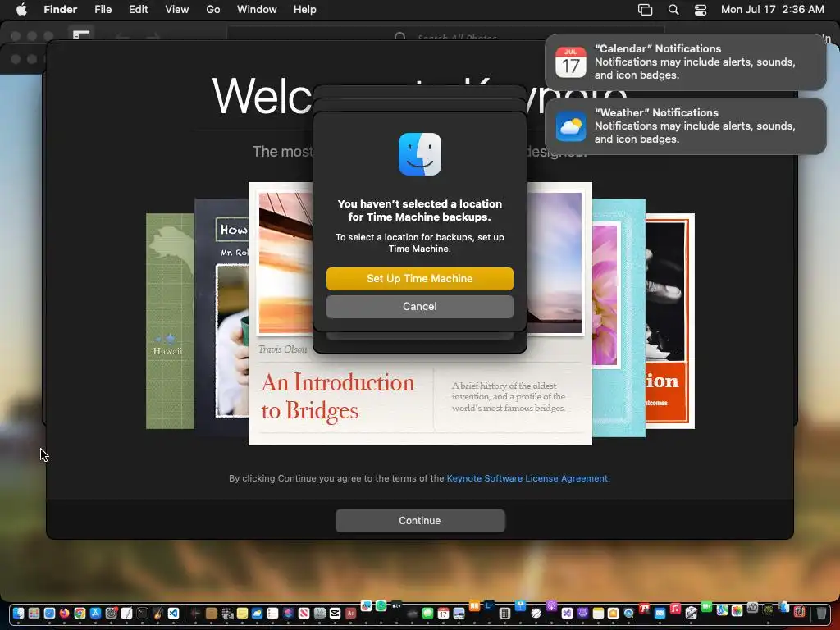Open the Photos app from the Dock
This screenshot has height=630, width=840.
[x=737, y=610]
